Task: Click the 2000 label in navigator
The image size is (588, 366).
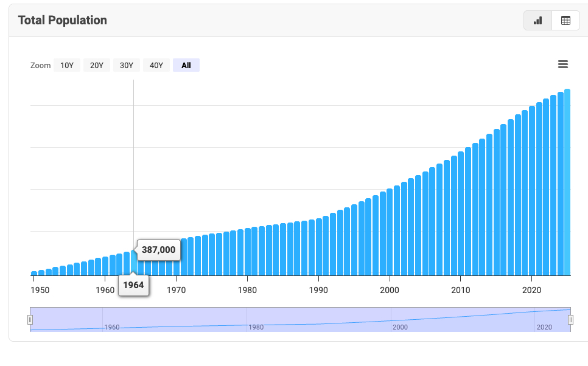Action: [x=400, y=327]
